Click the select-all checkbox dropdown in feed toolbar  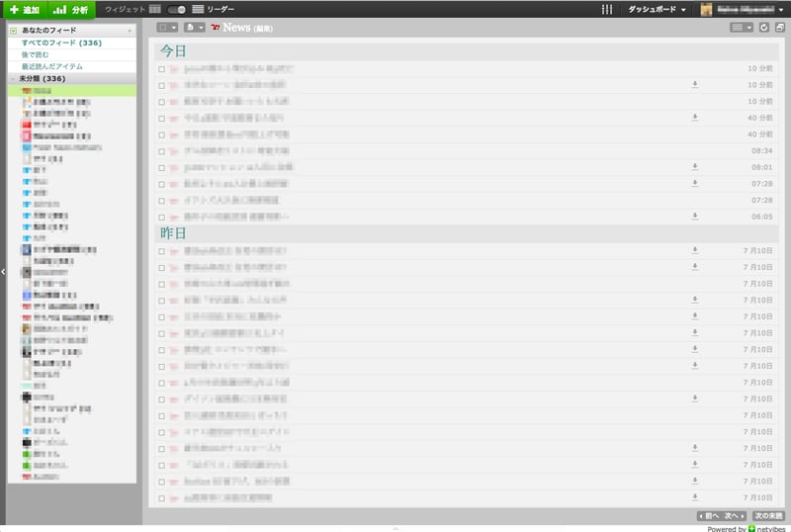point(167,27)
